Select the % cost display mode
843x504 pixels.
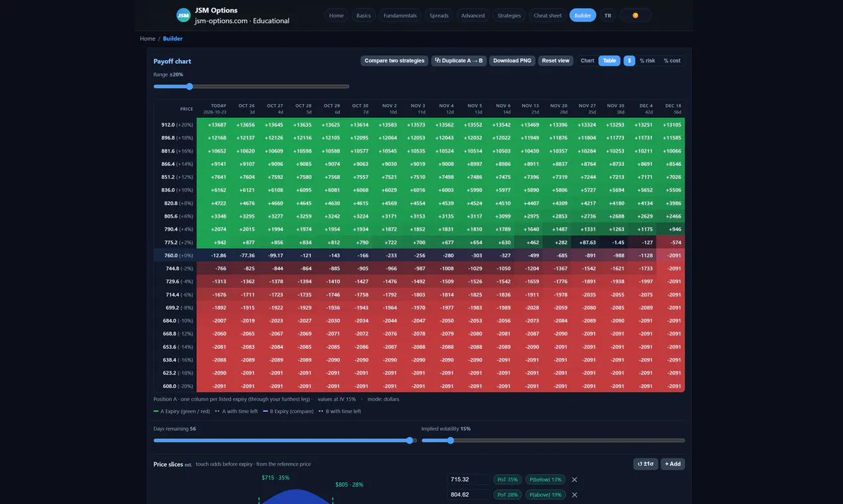672,60
